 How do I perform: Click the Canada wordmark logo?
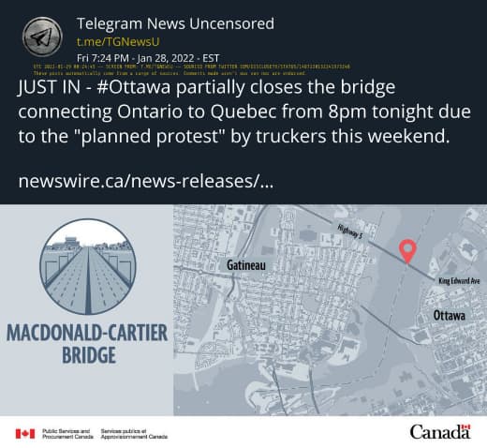click(440, 432)
